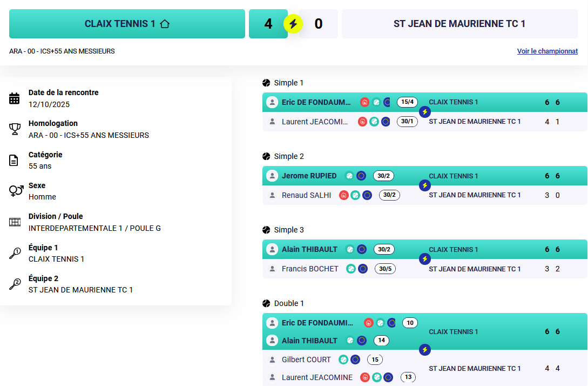The height and width of the screenshot is (386, 588).
Task: Click the 30/5 ranking badge for Francis BOCHET
Action: tap(384, 269)
